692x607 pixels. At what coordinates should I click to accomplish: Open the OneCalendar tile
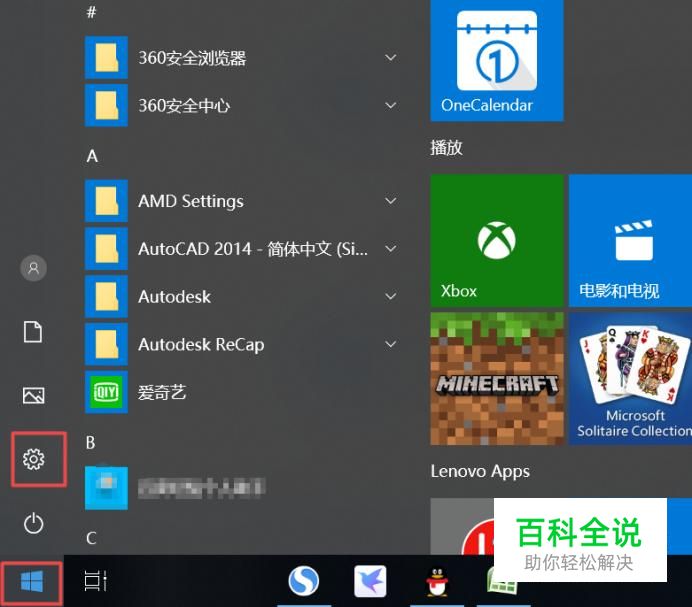click(497, 60)
